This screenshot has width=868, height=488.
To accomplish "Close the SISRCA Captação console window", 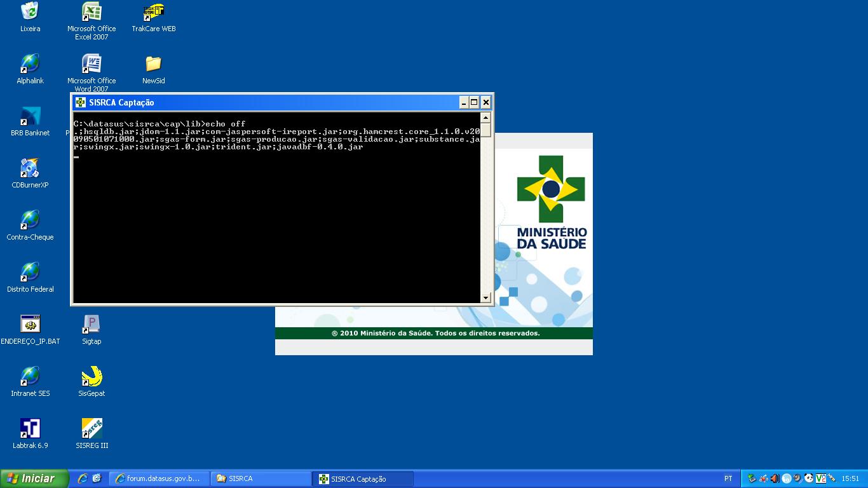I will (485, 102).
